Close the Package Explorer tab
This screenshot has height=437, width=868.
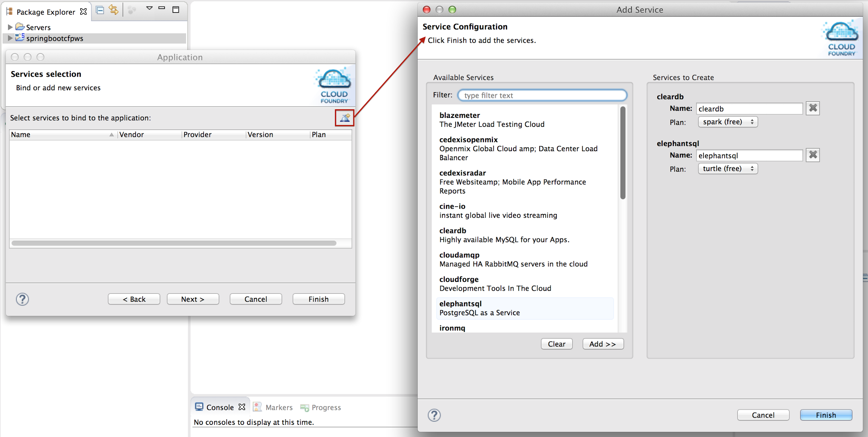pyautogui.click(x=83, y=11)
